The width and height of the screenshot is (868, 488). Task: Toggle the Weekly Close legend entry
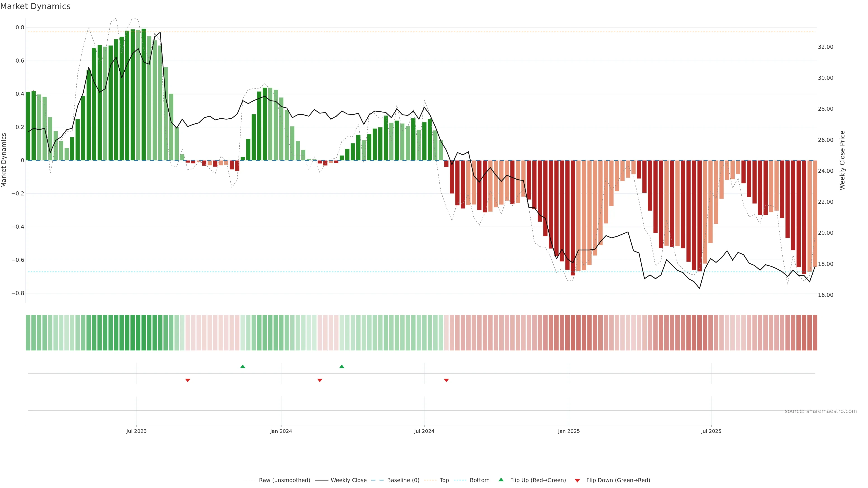(348, 480)
